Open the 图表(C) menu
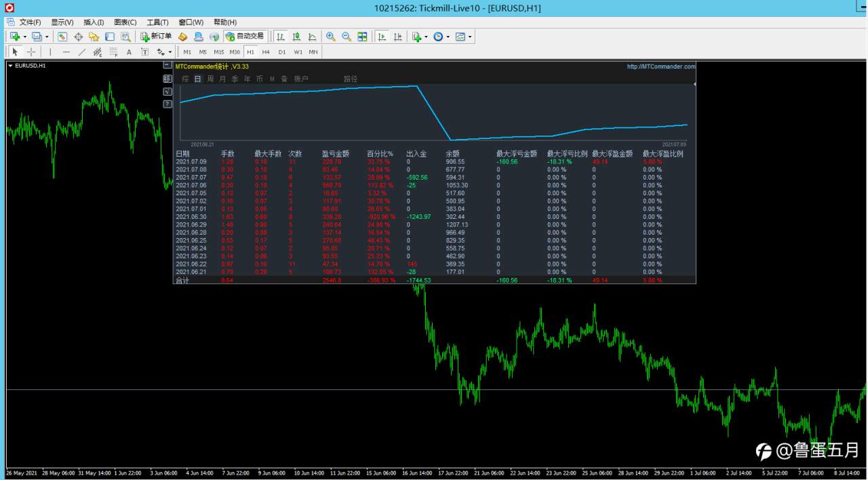868x480 pixels. pyautogui.click(x=125, y=22)
